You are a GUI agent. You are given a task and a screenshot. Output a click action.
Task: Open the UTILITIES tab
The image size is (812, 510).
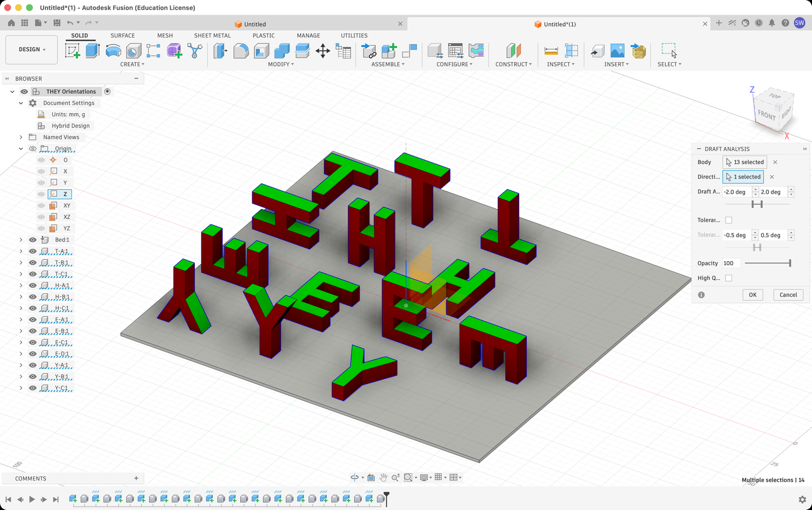pos(354,35)
